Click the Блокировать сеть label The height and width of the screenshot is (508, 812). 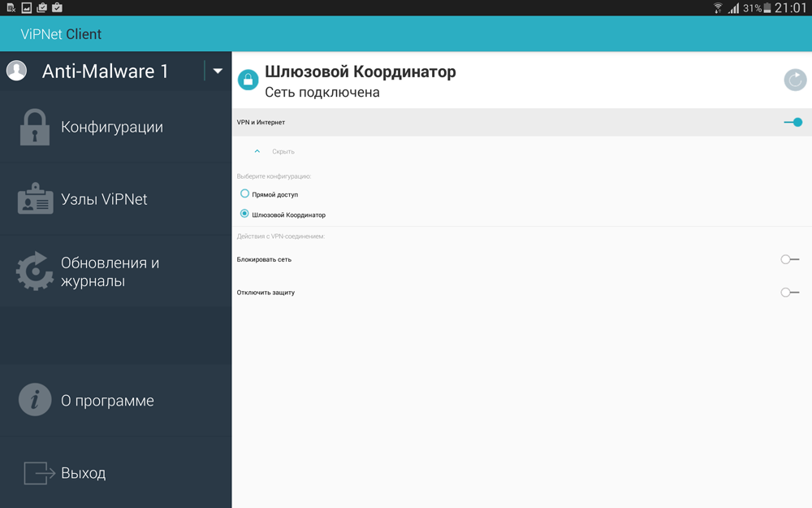(264, 259)
